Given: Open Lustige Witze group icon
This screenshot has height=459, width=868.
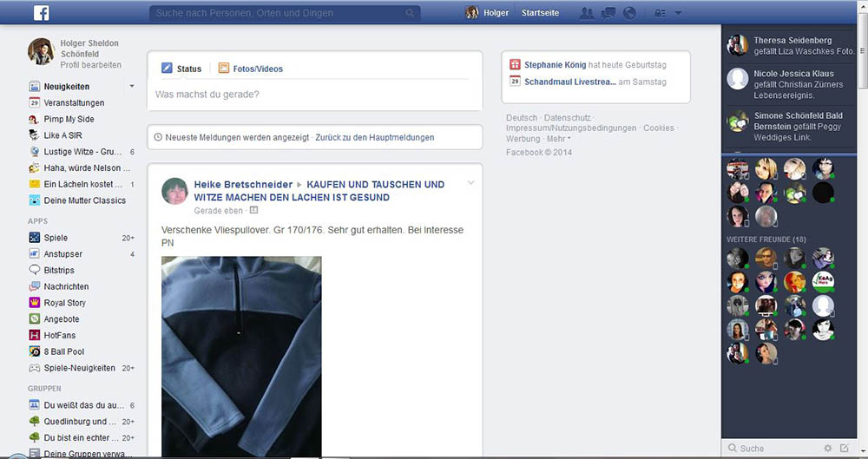Looking at the screenshot, I should coord(35,151).
